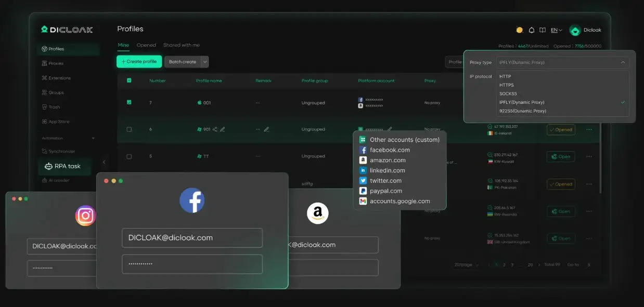Open the EN language dropdown
644x307 pixels.
click(557, 30)
